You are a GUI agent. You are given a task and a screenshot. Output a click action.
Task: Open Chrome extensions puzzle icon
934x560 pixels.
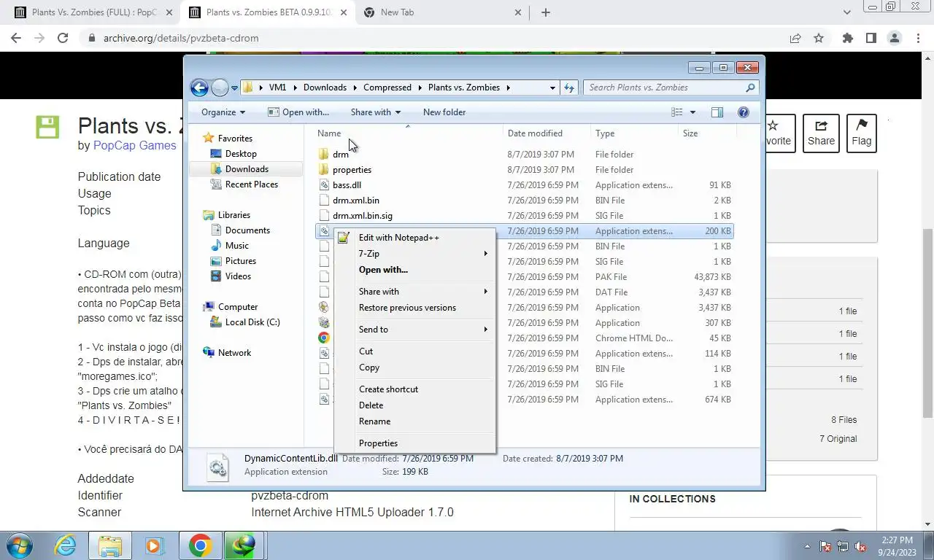tap(847, 38)
